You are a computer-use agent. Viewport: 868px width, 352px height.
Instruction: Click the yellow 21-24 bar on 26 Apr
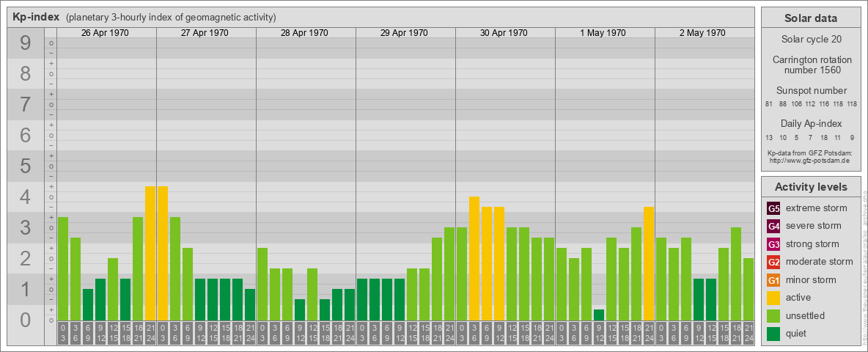click(x=150, y=254)
